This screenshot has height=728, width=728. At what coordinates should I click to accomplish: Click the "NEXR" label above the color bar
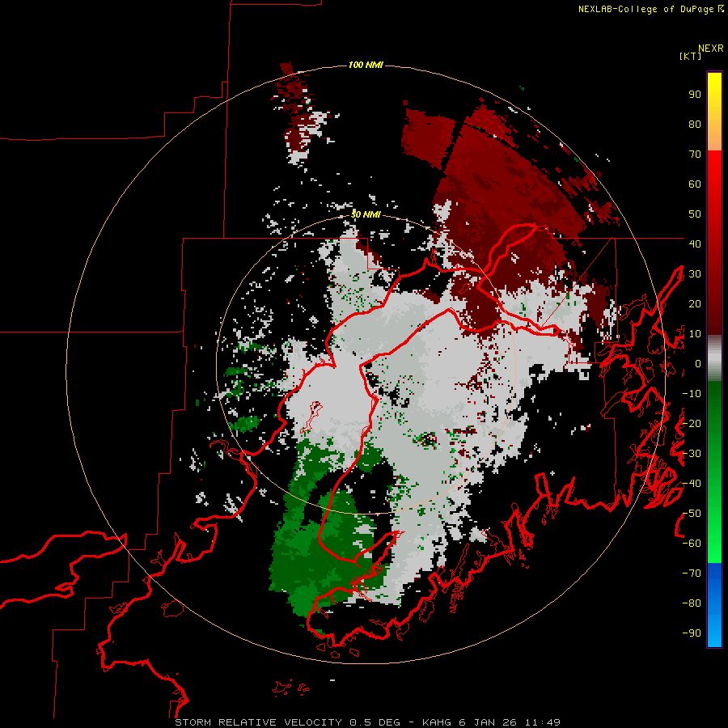[x=711, y=49]
